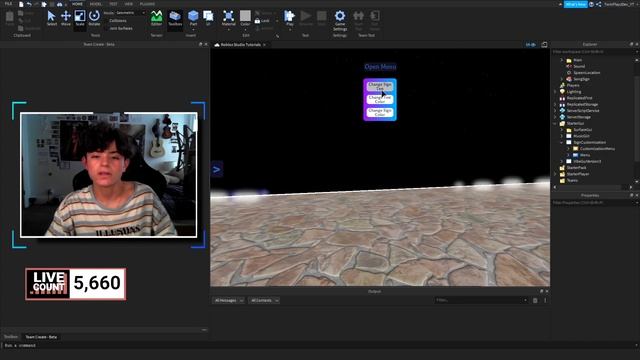Viewport: 640px width, 360px height.
Task: Open Game Settings gear
Action: 340,20
